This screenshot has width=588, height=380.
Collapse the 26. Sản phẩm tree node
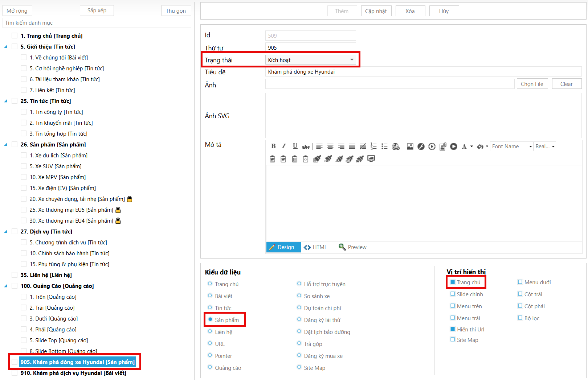(6, 145)
